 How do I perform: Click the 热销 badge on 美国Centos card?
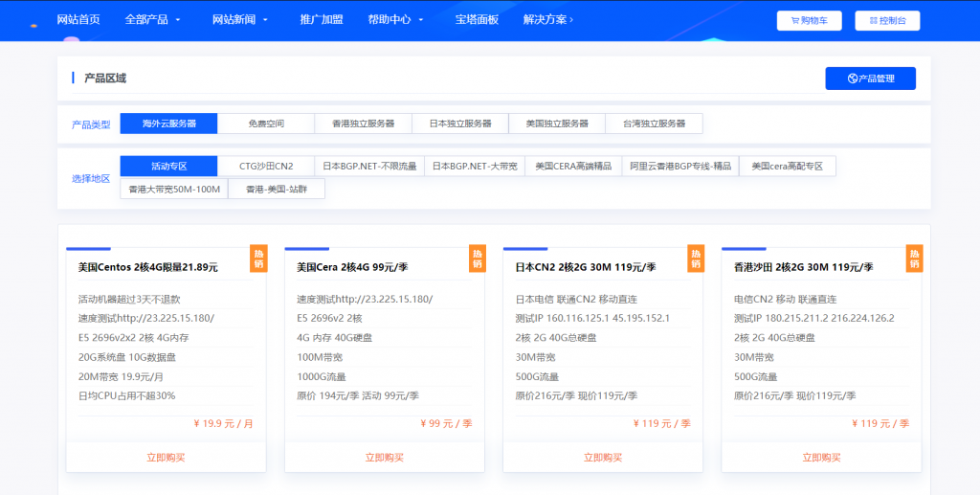pos(258,259)
